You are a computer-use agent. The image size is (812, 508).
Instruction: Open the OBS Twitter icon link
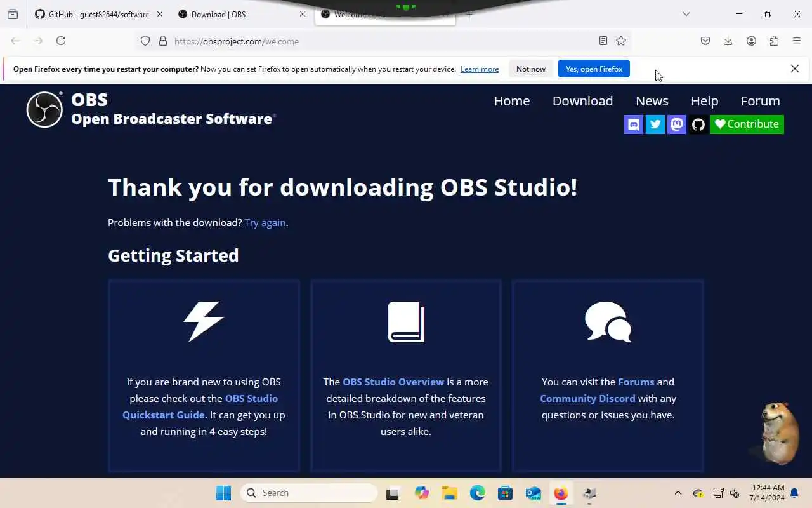[x=655, y=124]
